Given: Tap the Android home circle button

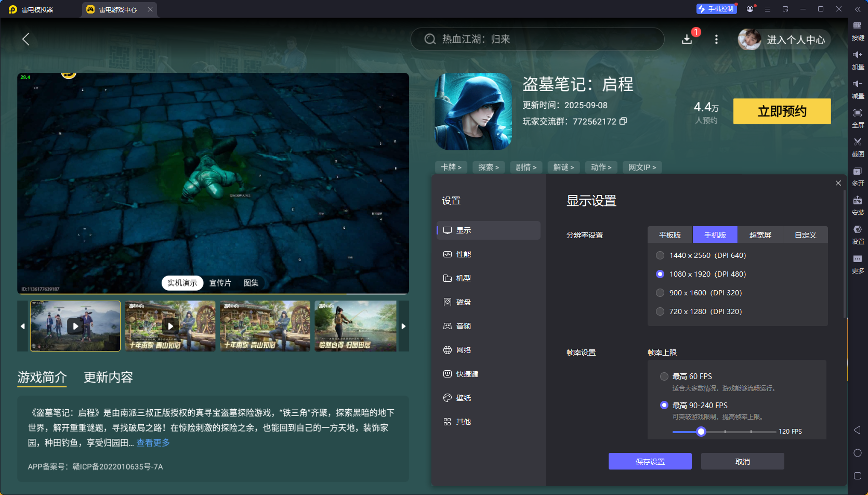Looking at the screenshot, I should click(x=858, y=453).
